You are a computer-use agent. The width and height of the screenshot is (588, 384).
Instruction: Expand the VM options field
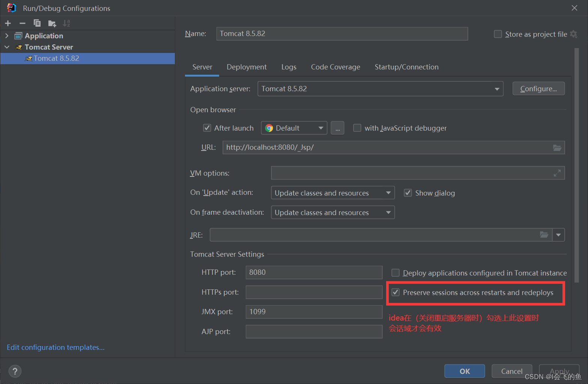tap(557, 173)
